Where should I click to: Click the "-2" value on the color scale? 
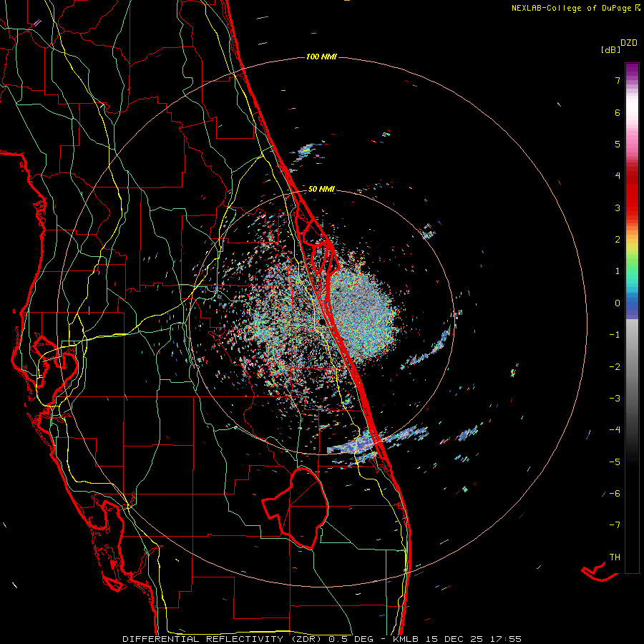pos(615,367)
